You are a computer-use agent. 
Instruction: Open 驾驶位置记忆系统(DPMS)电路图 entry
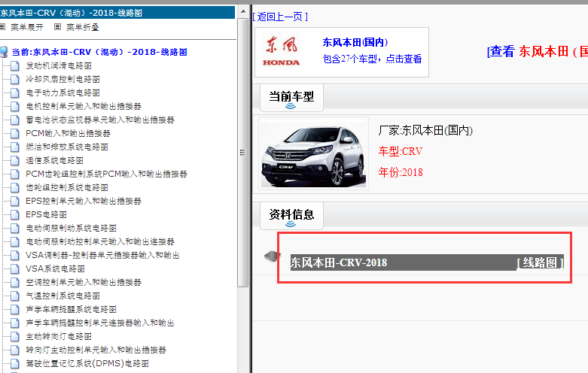pos(87,363)
